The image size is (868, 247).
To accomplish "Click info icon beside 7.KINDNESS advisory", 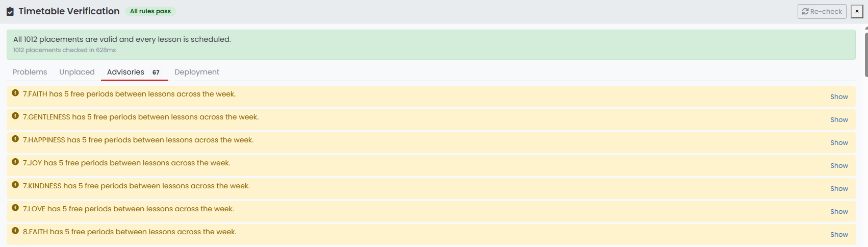I will point(15,185).
